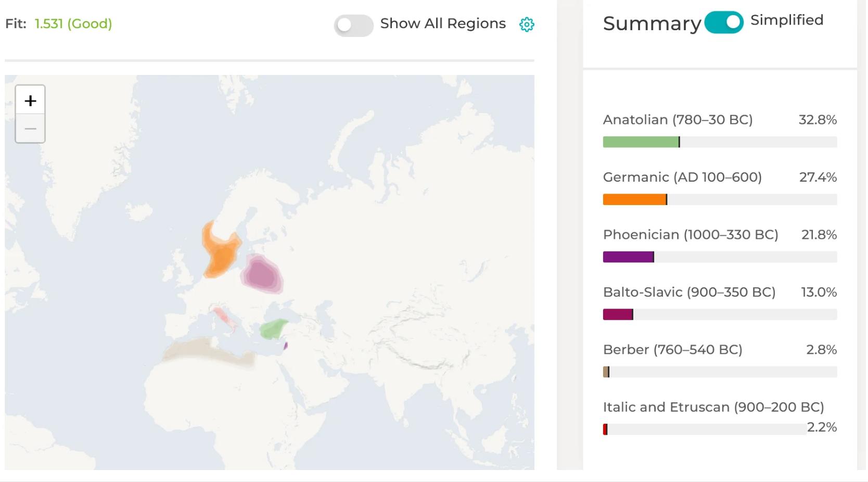The image size is (868, 482).
Task: Click the purple Balto-Slavic map region
Action: pyautogui.click(x=261, y=274)
